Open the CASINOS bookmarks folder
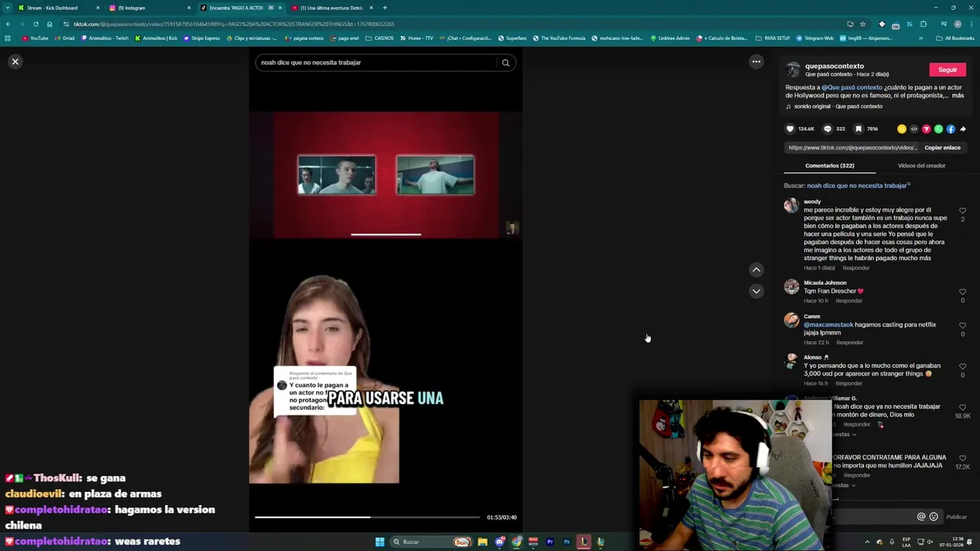The height and width of the screenshot is (551, 980). tap(380, 37)
